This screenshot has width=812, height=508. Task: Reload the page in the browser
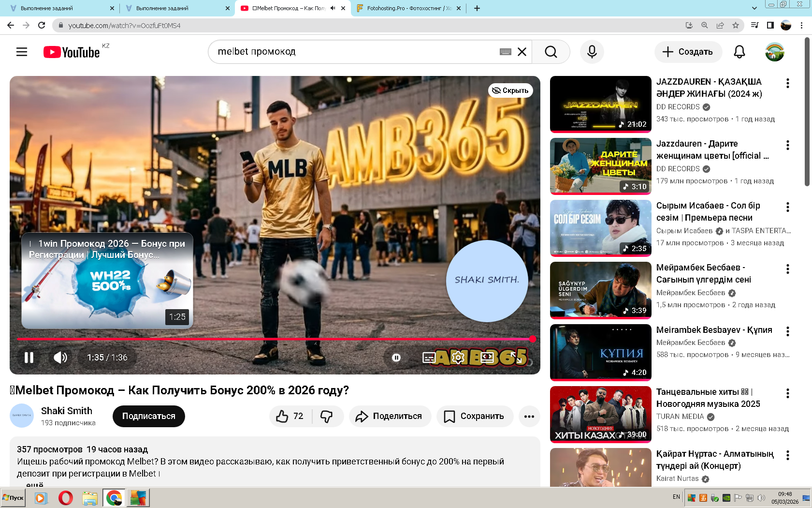[42, 25]
